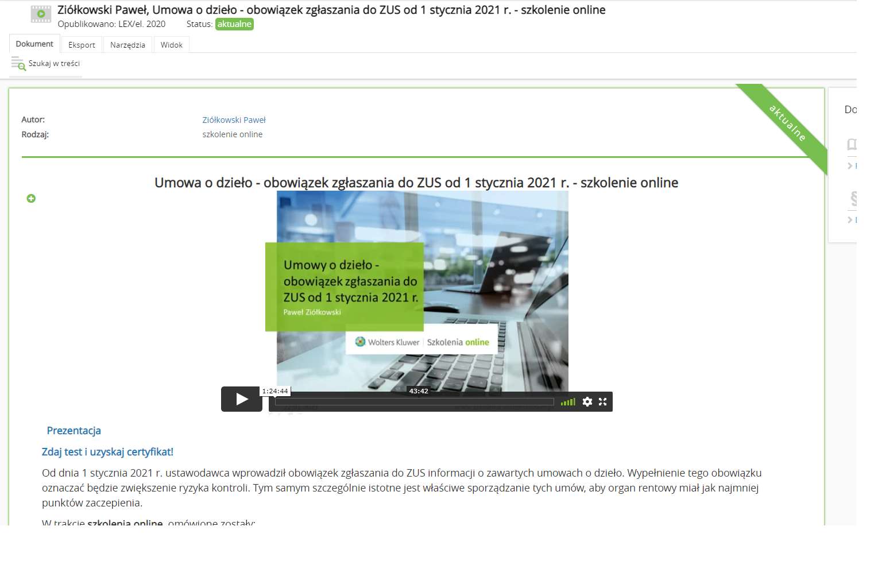This screenshot has width=882, height=588.
Task: Seek within the video progress bar
Action: click(414, 402)
